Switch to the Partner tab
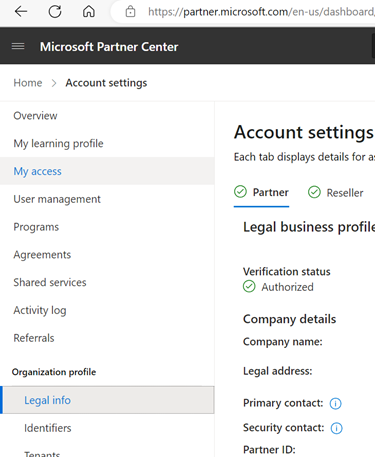This screenshot has width=375, height=457. [261, 193]
